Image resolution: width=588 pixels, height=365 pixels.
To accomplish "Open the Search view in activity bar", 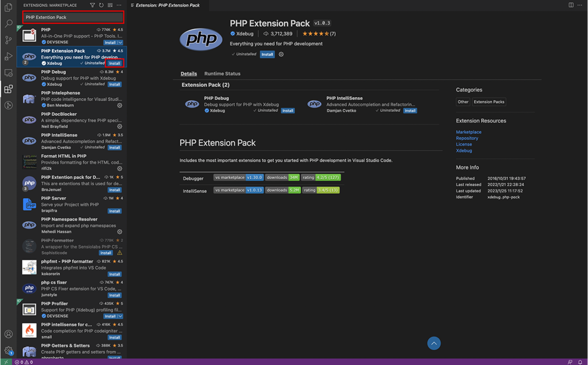I will pyautogui.click(x=8, y=24).
